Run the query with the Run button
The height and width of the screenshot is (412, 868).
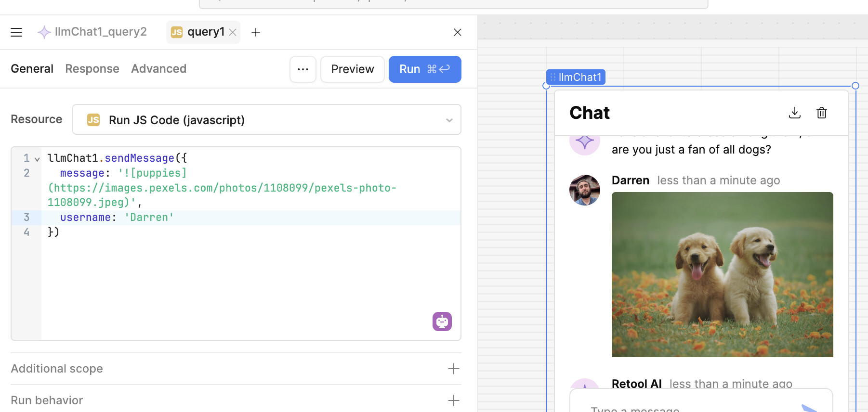pos(425,69)
